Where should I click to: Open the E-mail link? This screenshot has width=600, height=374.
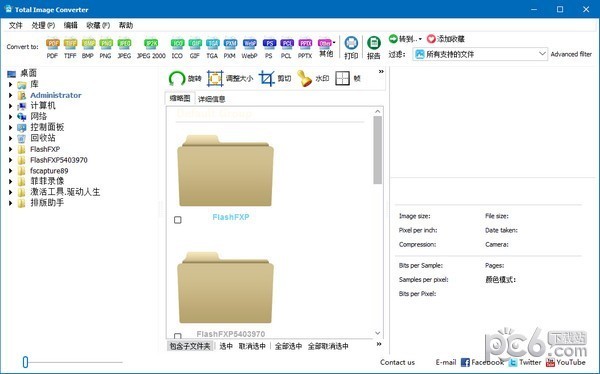pyautogui.click(x=446, y=362)
